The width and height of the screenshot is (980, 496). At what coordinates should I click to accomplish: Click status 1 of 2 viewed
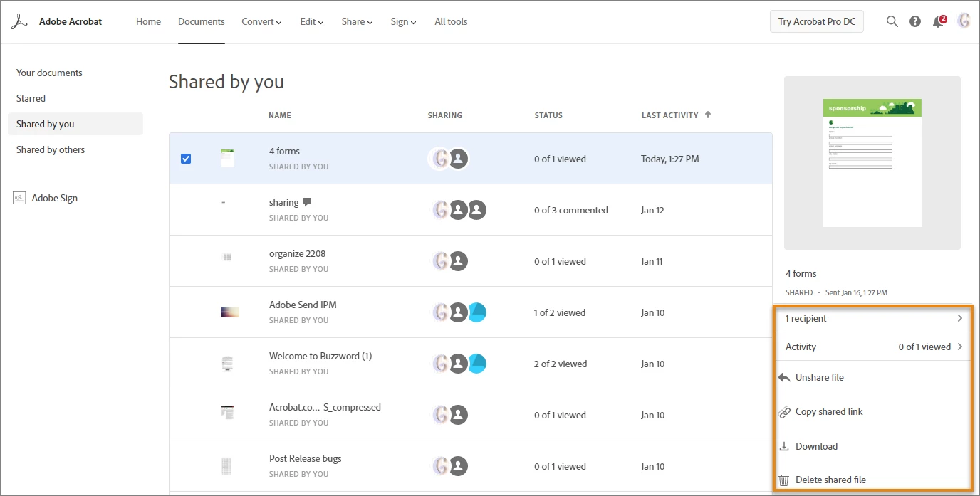click(560, 312)
